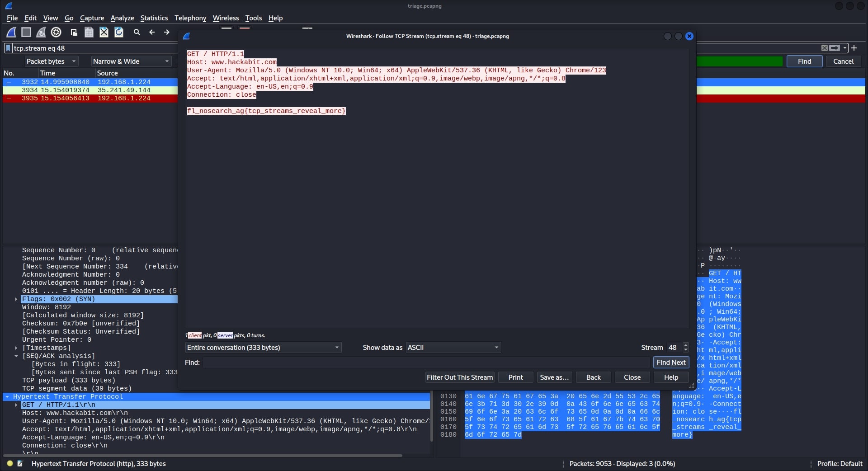The width and height of the screenshot is (868, 471).
Task: Expand the Flags: 0x002 (SYN) tree item
Action: tap(16, 299)
